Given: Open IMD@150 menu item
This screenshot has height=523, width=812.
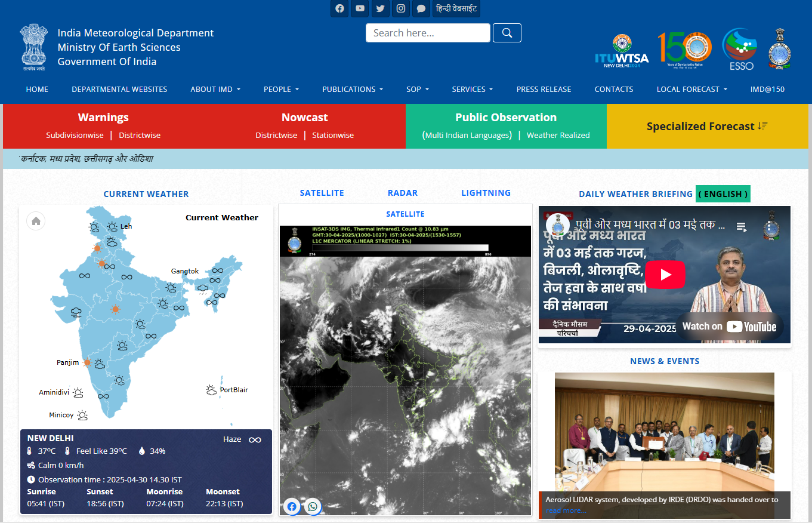Looking at the screenshot, I should click(767, 89).
